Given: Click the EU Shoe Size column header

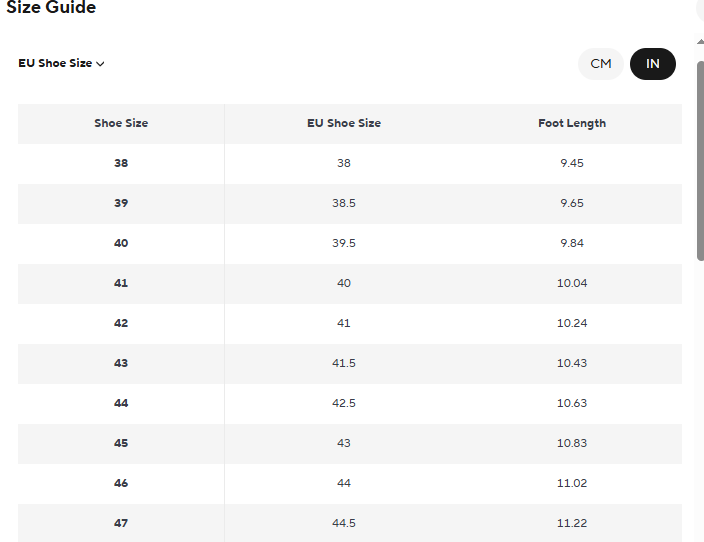Looking at the screenshot, I should coord(344,123).
